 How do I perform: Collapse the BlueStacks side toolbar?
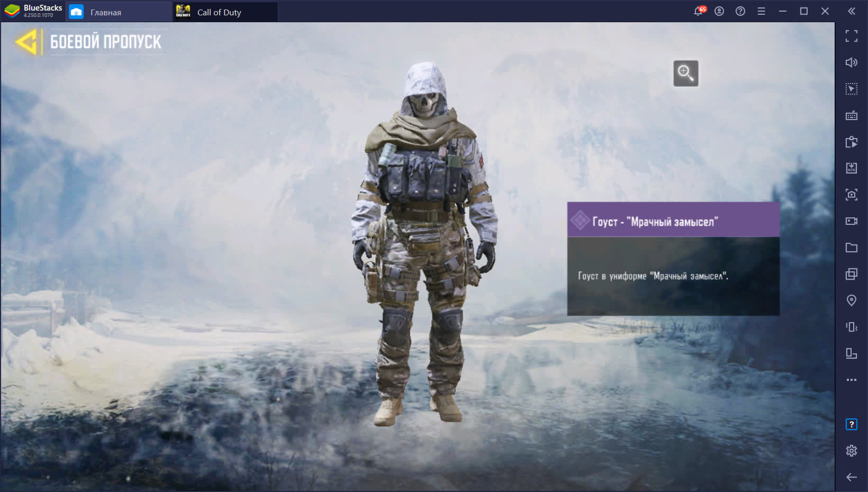point(852,11)
